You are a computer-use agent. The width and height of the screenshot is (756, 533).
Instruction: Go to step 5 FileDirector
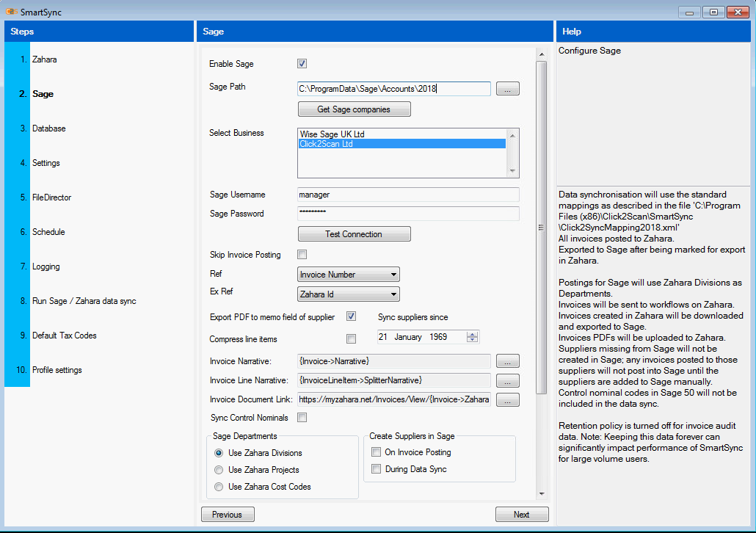click(51, 197)
